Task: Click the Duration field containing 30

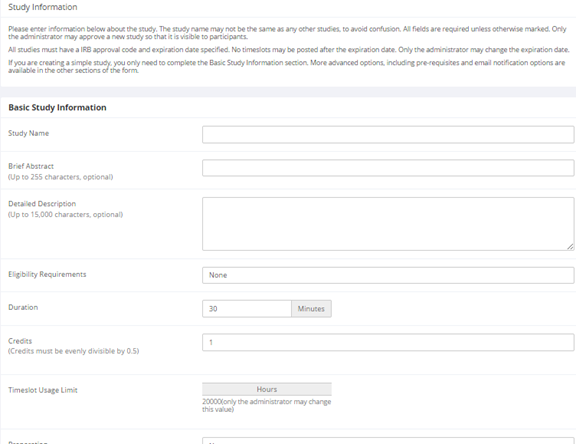Action: 247,308
